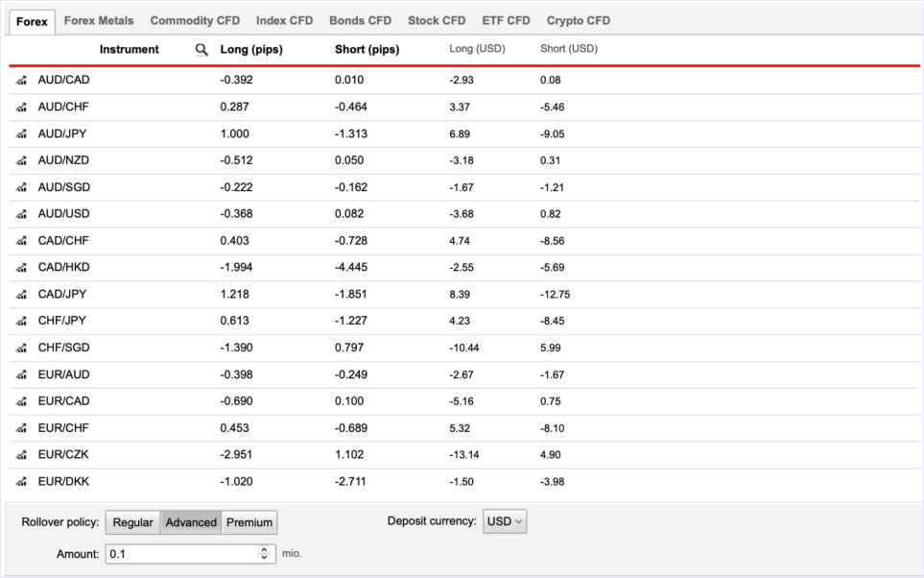Image resolution: width=924 pixels, height=578 pixels.
Task: Switch to the Crypto CFD tab
Action: [x=578, y=20]
